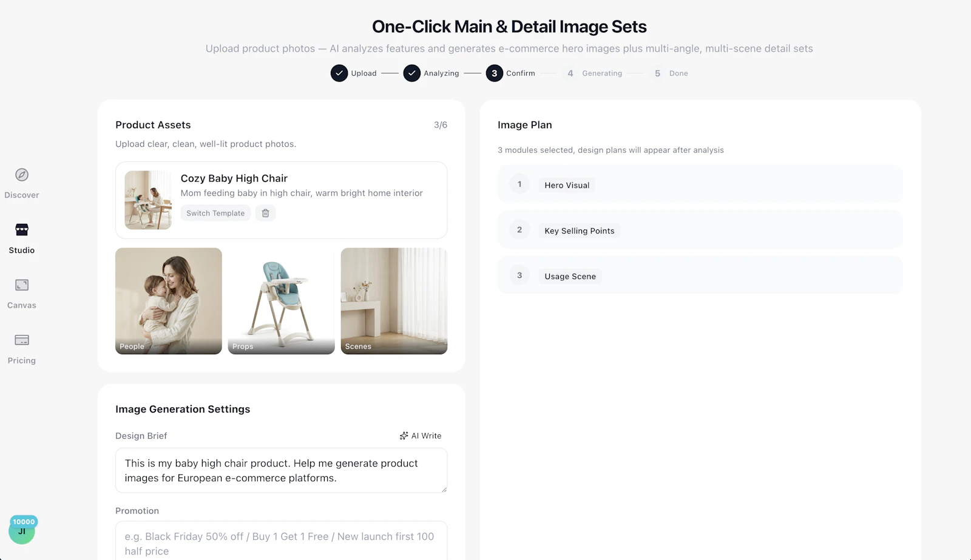Click the Analyzing step label

tap(441, 73)
